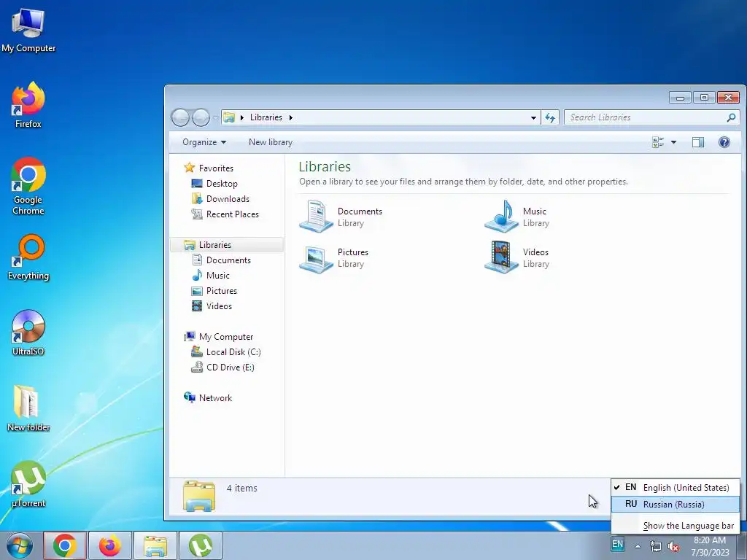Go back with Explorer's back arrow
This screenshot has height=560, width=747.
[x=180, y=117]
